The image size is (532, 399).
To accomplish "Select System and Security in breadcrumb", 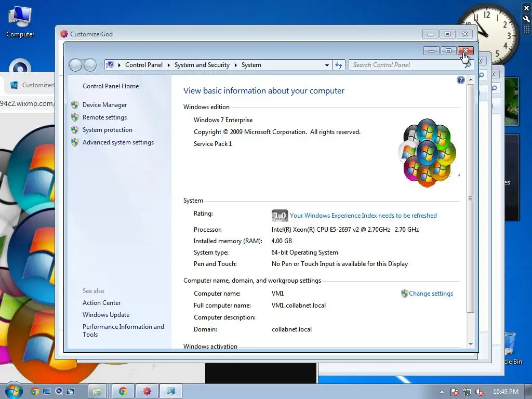I will (202, 65).
